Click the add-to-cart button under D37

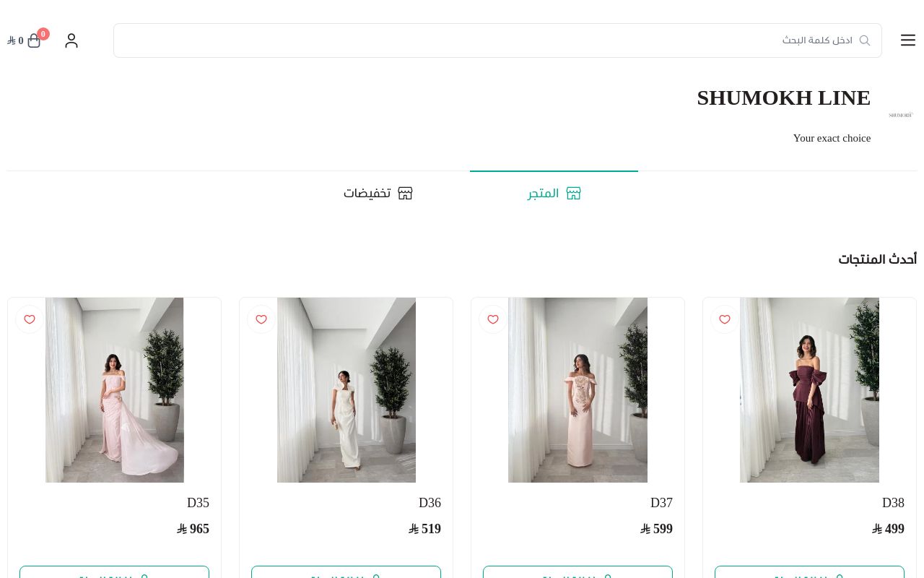tap(577, 572)
